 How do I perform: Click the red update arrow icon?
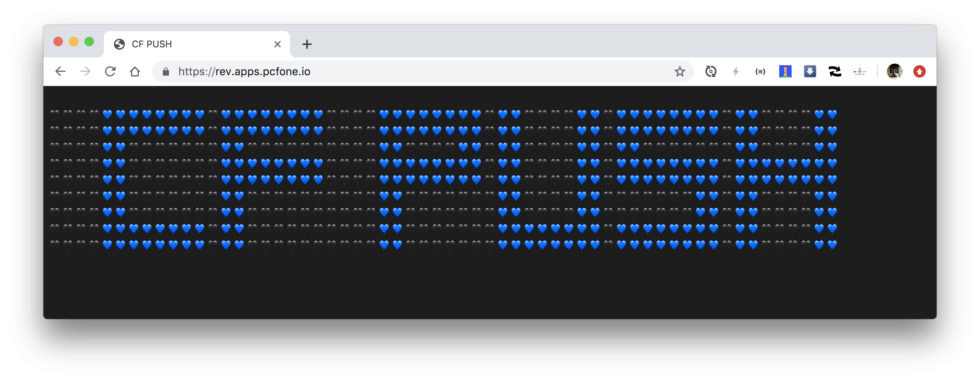[x=920, y=71]
